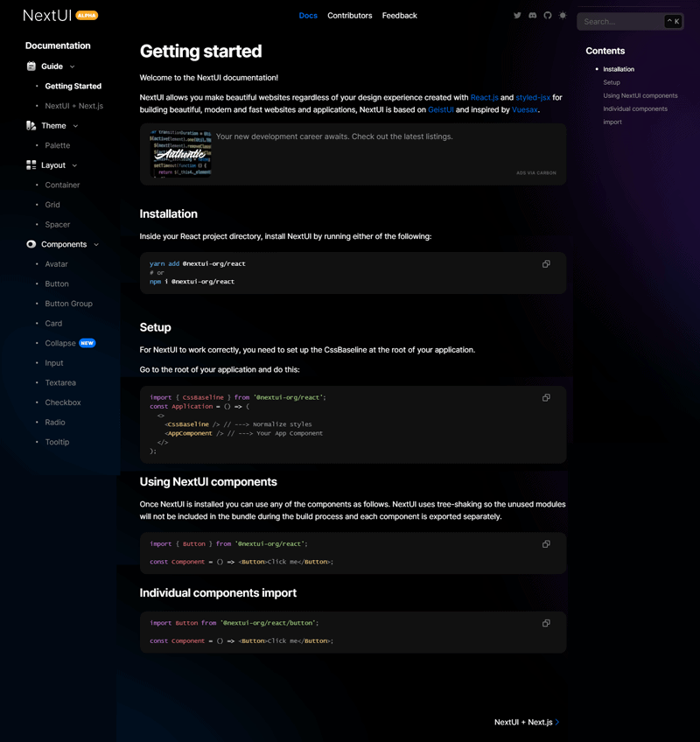Focus the Search input field
This screenshot has height=742, width=700.
point(630,22)
